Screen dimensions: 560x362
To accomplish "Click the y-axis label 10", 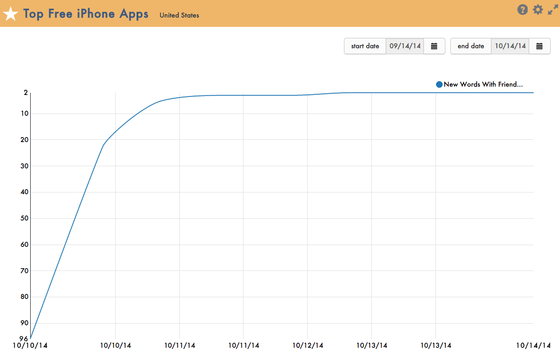I will point(24,114).
